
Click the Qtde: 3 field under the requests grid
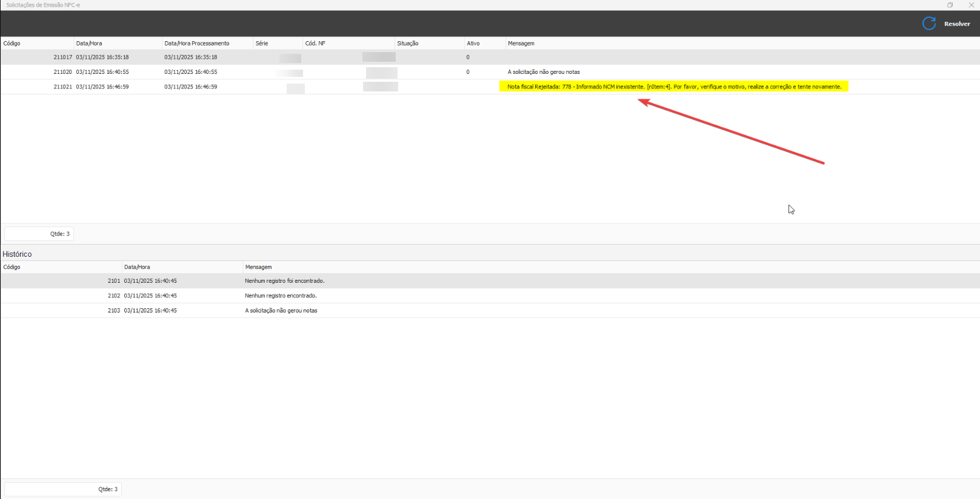[x=39, y=234]
